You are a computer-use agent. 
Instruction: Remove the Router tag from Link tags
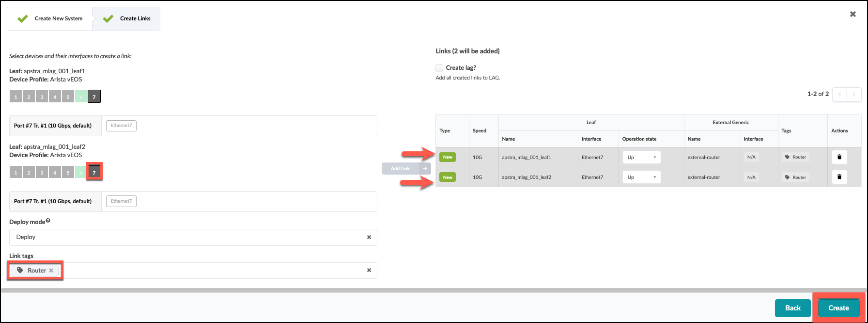pos(51,271)
